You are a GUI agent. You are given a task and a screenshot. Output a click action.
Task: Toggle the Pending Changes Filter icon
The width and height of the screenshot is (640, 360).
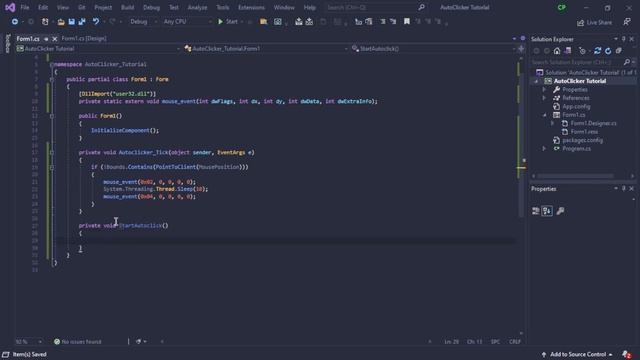(x=582, y=51)
